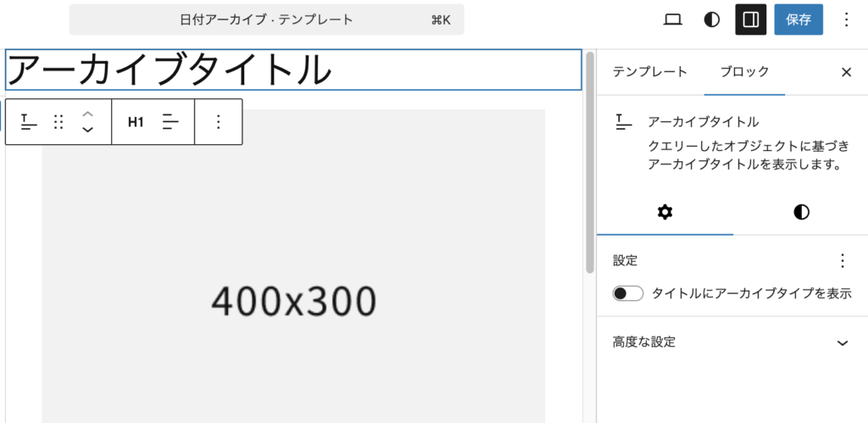Click the 保存 button

click(798, 19)
